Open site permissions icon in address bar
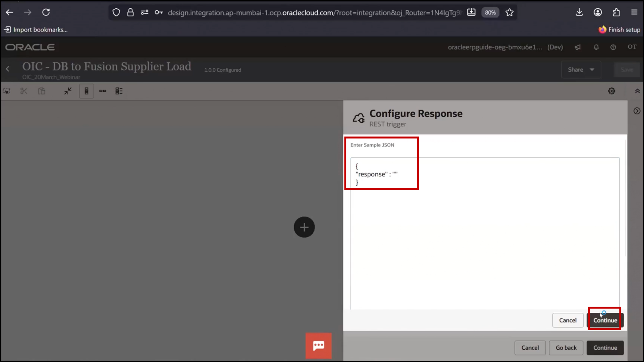This screenshot has height=362, width=644. click(x=145, y=12)
